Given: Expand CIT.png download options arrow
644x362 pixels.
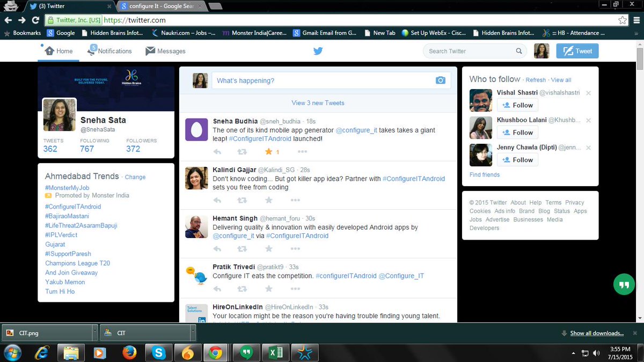Looking at the screenshot, I should [94, 333].
